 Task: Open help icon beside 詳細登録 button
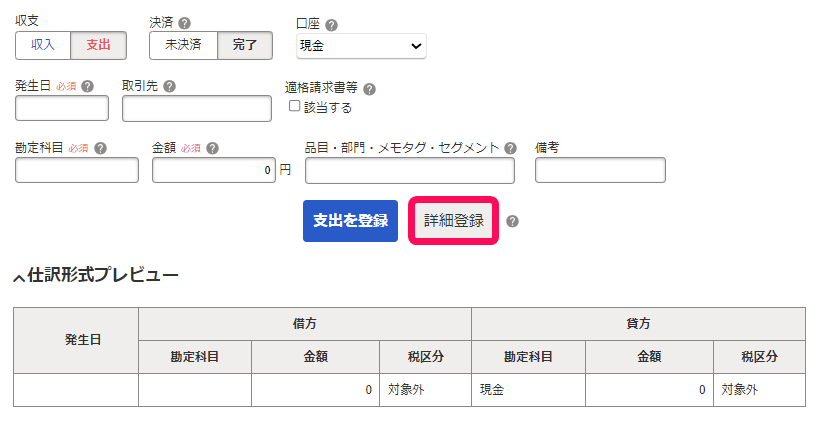[x=512, y=221]
